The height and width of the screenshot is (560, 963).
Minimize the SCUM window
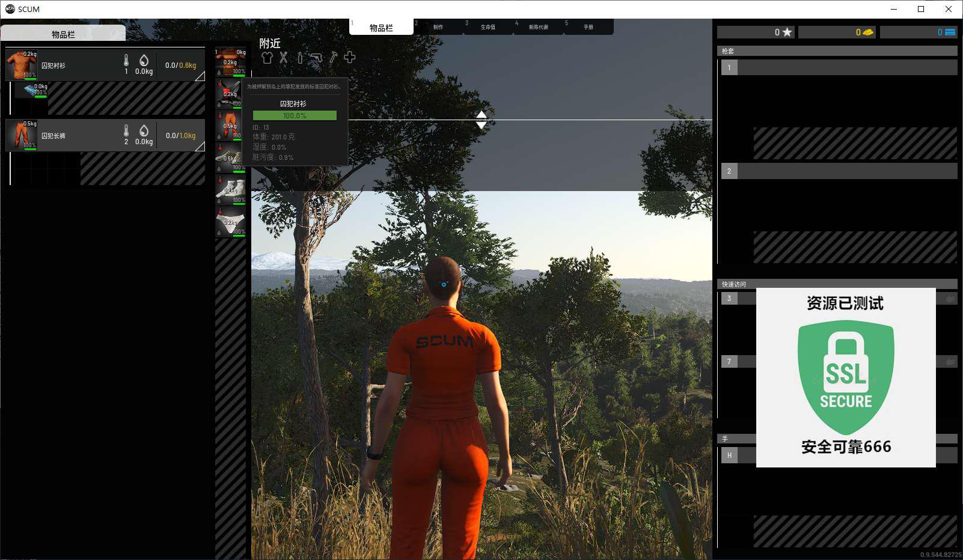point(894,9)
